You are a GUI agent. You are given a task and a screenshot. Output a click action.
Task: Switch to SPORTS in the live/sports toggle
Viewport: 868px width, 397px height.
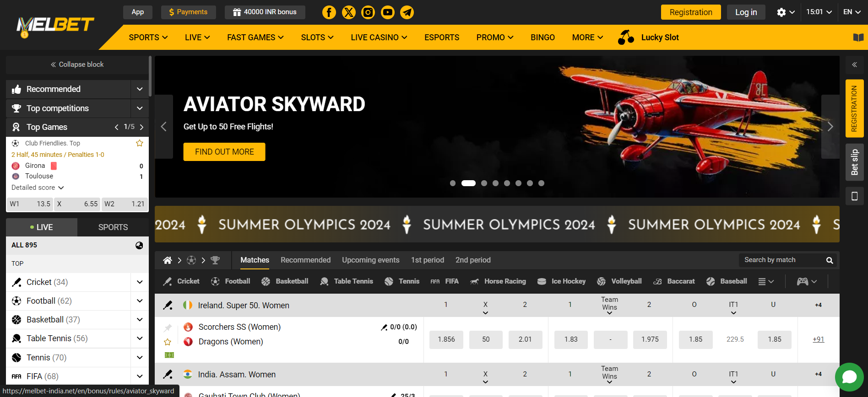coord(113,227)
